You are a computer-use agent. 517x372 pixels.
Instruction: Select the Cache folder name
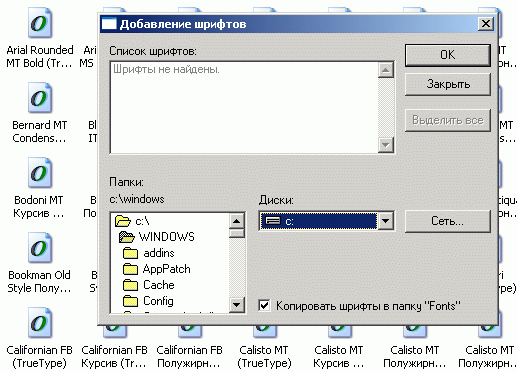(x=159, y=285)
